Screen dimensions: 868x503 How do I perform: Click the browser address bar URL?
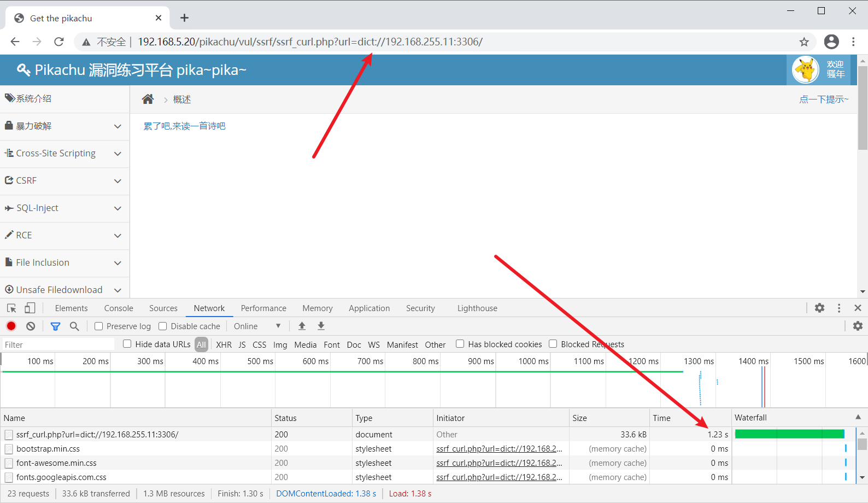coord(310,42)
